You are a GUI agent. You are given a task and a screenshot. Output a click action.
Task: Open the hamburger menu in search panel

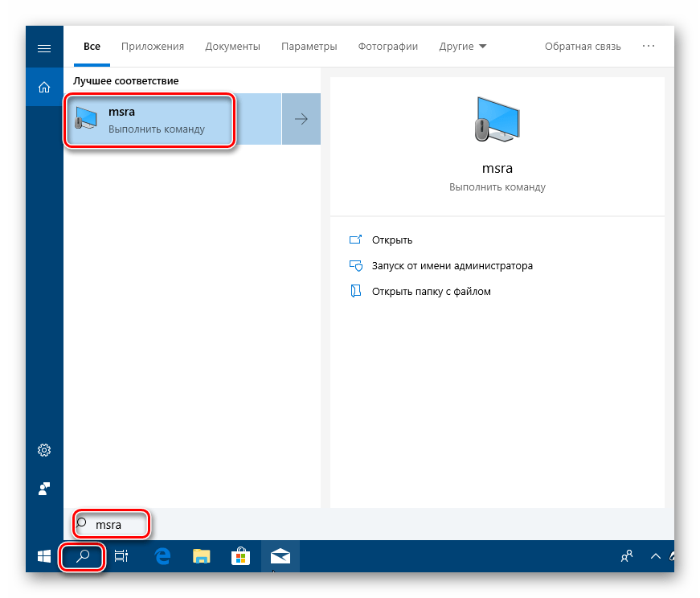coord(44,47)
